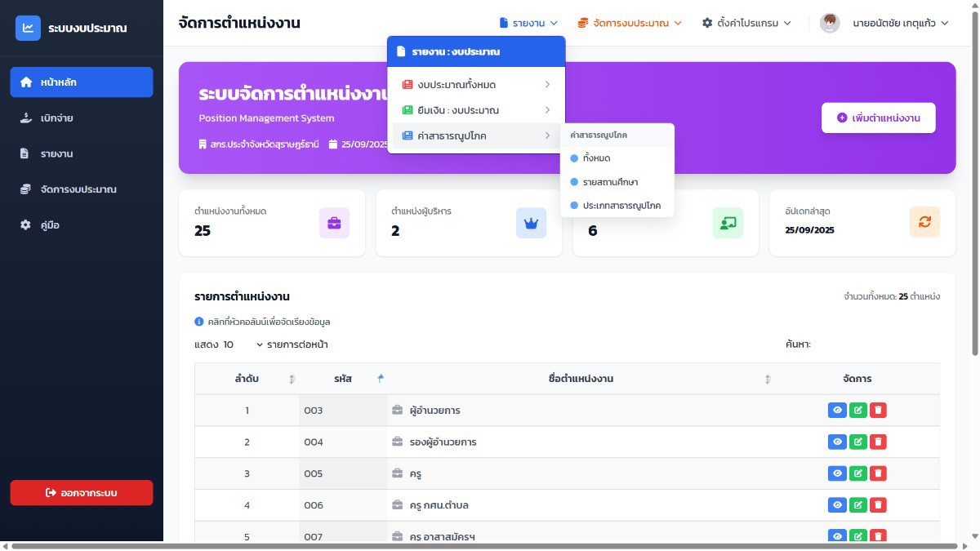Toggle view eye icon for ครู กศน.ตำบล
The height and width of the screenshot is (551, 980).
pos(837,505)
